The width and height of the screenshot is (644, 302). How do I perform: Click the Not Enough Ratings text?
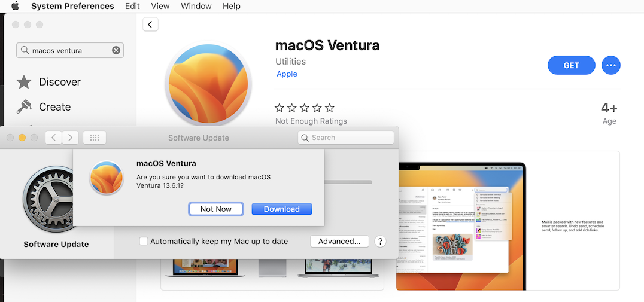pos(311,121)
